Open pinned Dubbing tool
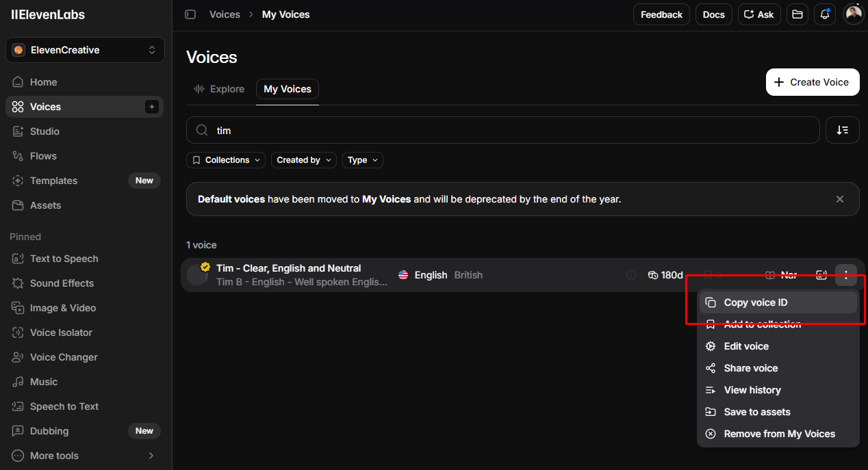Image resolution: width=868 pixels, height=470 pixels. (x=85, y=431)
